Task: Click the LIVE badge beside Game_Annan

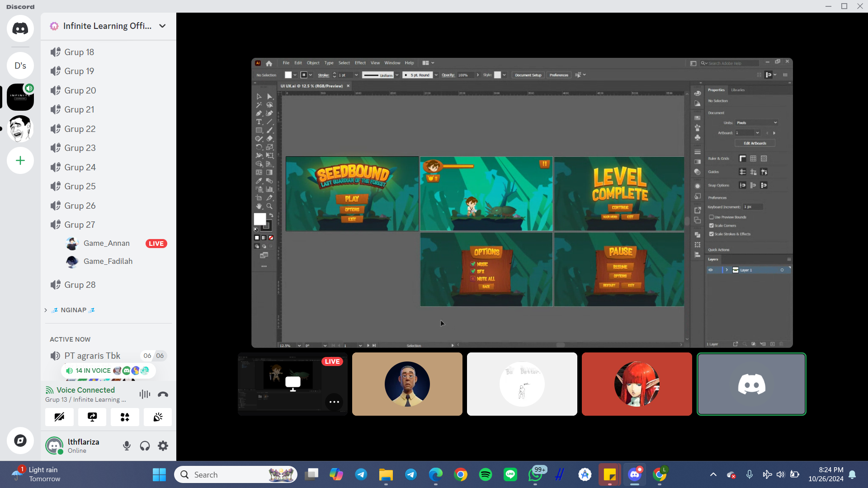Action: [156, 244]
